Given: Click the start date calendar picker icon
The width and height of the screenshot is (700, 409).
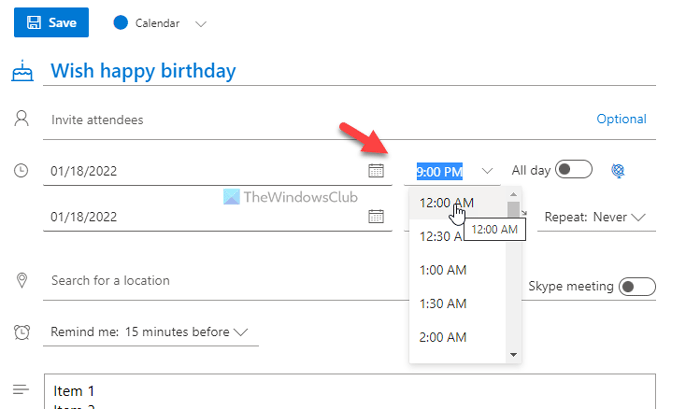Looking at the screenshot, I should coord(377,171).
